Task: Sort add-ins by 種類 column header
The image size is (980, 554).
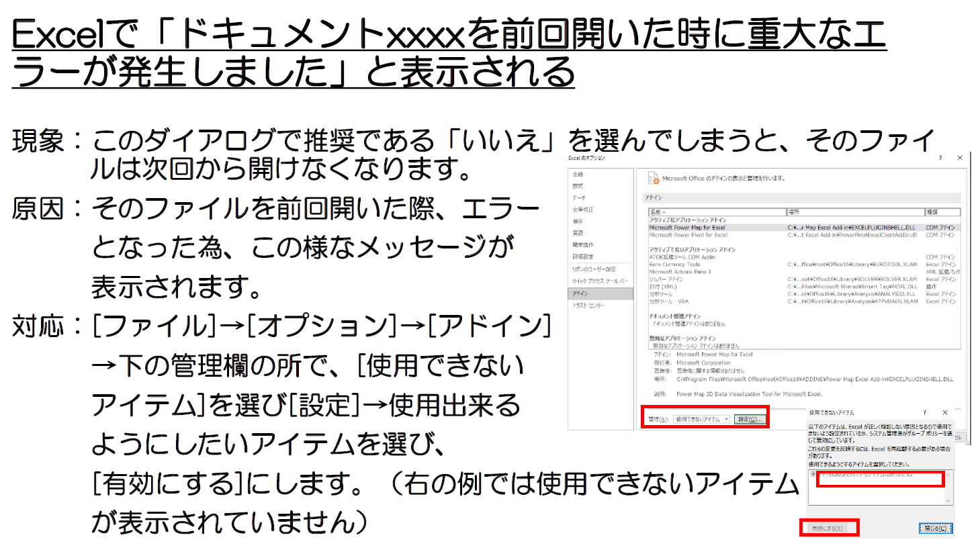Action: tap(942, 212)
